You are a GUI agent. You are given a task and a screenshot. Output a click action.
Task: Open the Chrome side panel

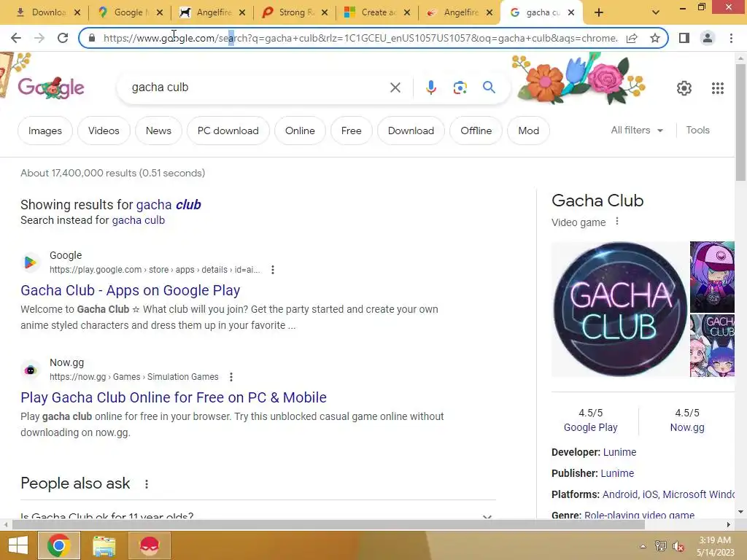(684, 38)
